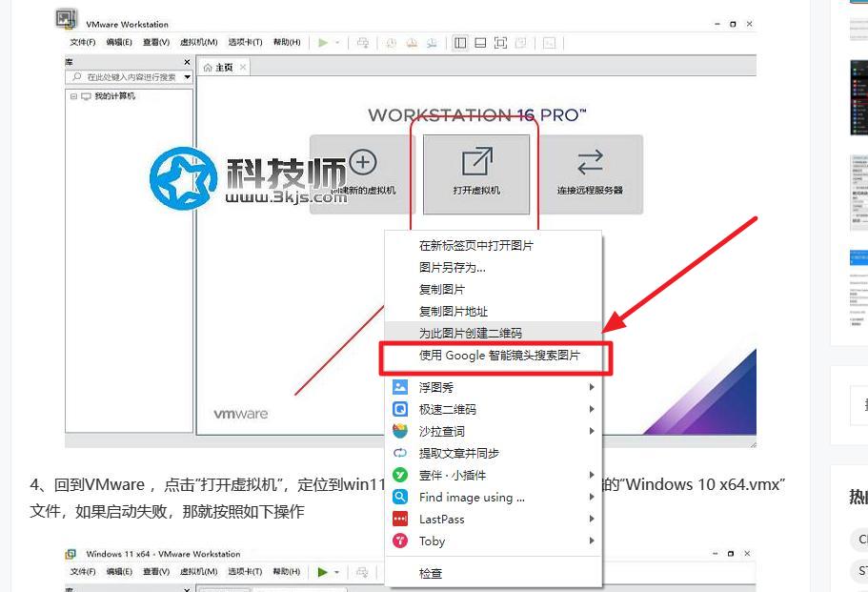Click the Enter Full Screen mode icon
Viewport: 868px width, 592px height.
500,43
